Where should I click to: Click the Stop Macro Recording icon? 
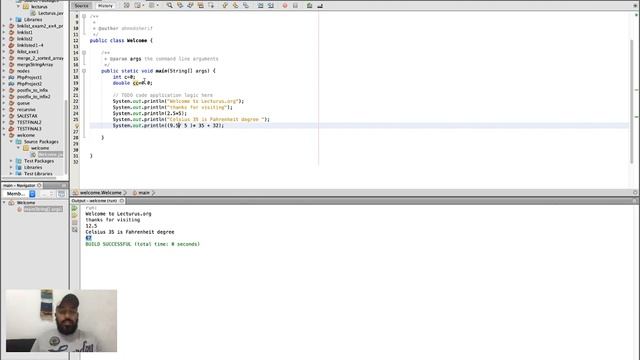(x=295, y=6)
